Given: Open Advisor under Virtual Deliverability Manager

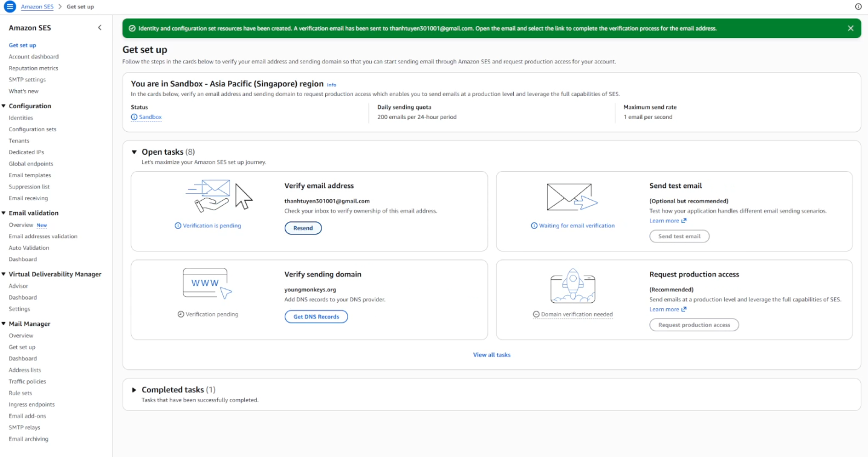Looking at the screenshot, I should [x=18, y=286].
